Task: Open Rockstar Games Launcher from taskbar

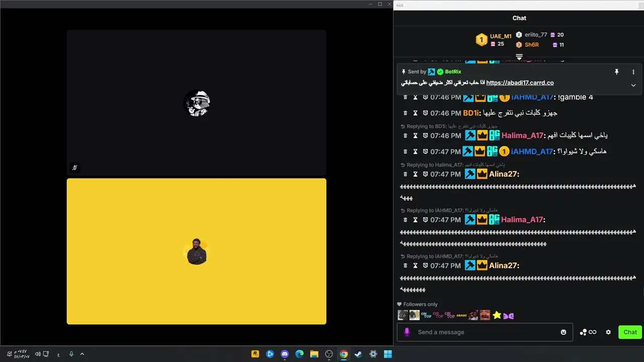Action: click(x=255, y=354)
